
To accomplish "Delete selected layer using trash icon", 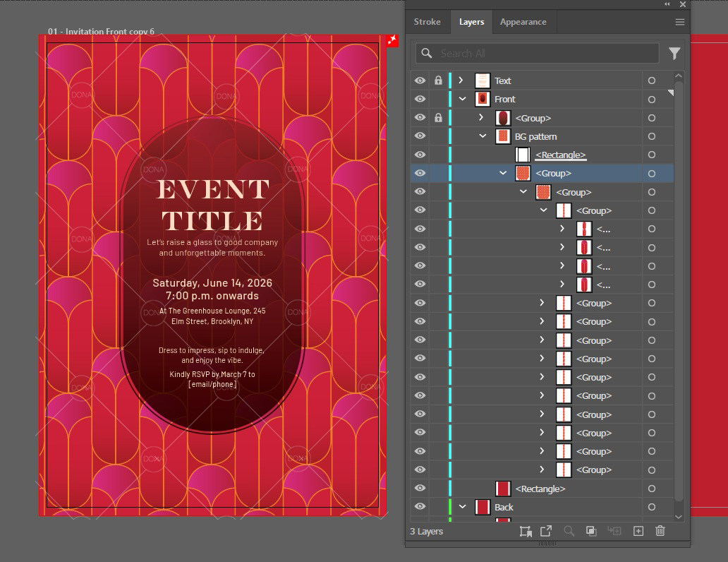I will [660, 531].
